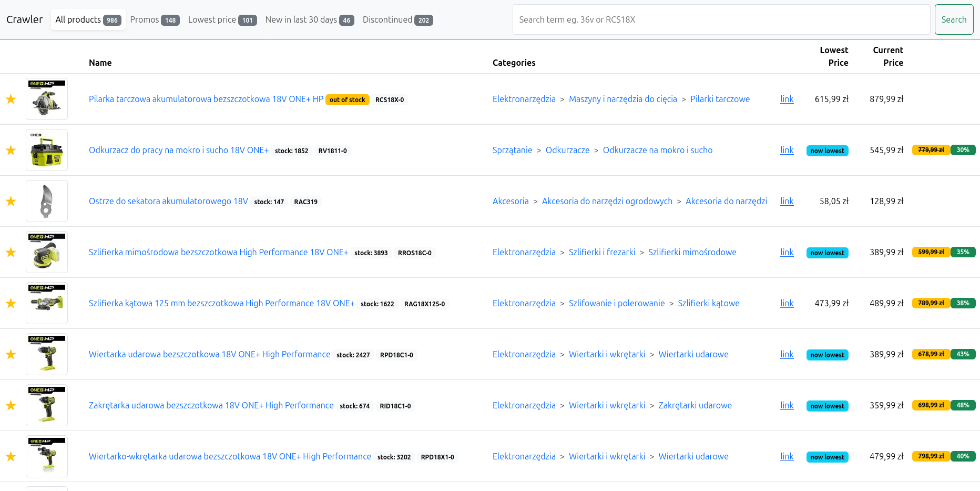This screenshot has width=980, height=491.
Task: Click the favorite star next to Odkurzacz RV1811-0
Action: [11, 150]
